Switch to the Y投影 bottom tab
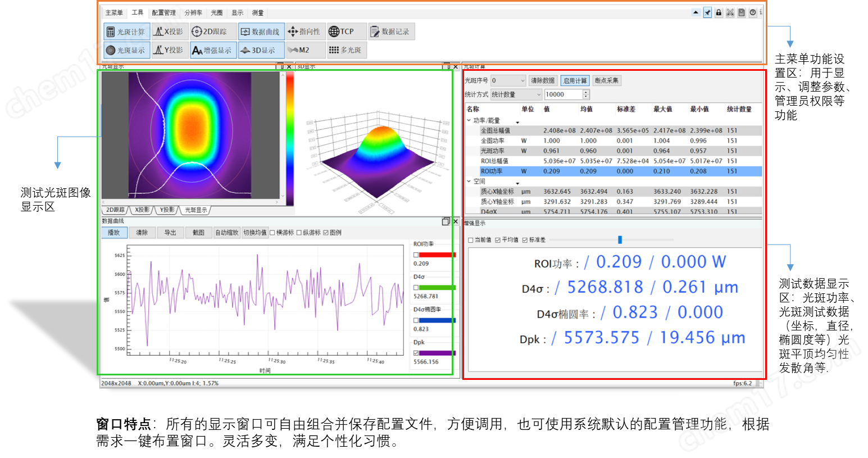 [x=167, y=210]
